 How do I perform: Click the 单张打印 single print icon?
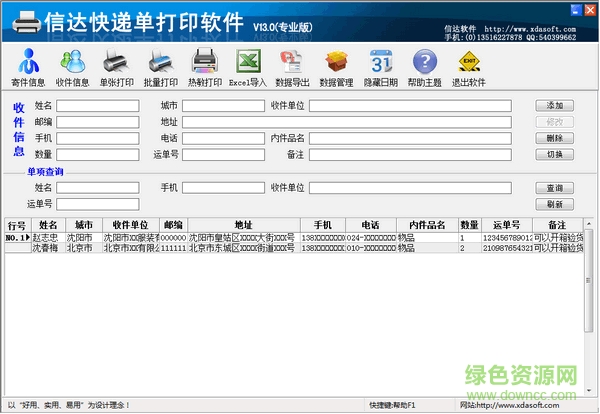[x=116, y=67]
